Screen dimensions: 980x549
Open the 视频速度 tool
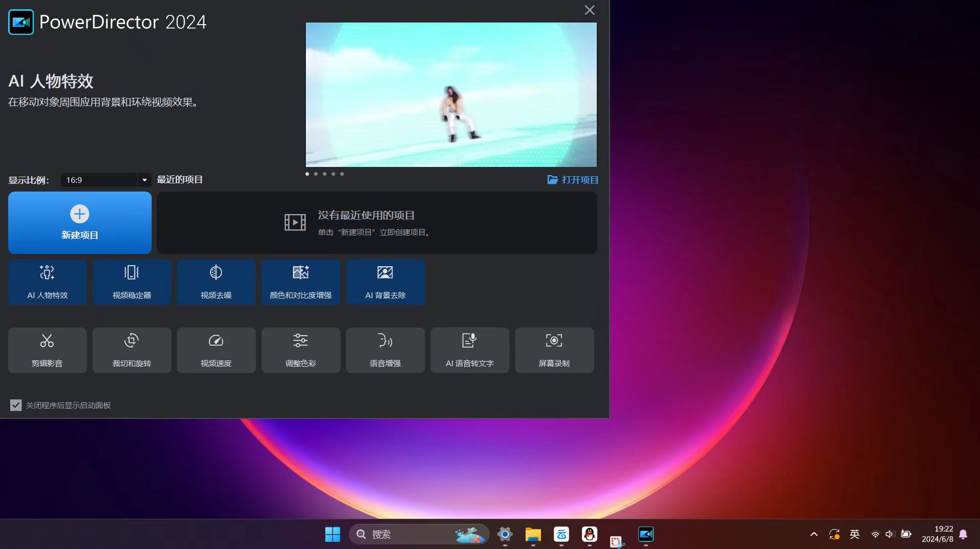(216, 350)
